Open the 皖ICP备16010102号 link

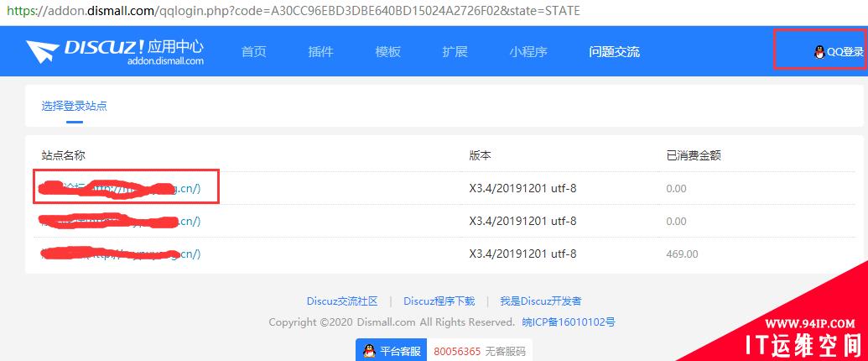(569, 322)
